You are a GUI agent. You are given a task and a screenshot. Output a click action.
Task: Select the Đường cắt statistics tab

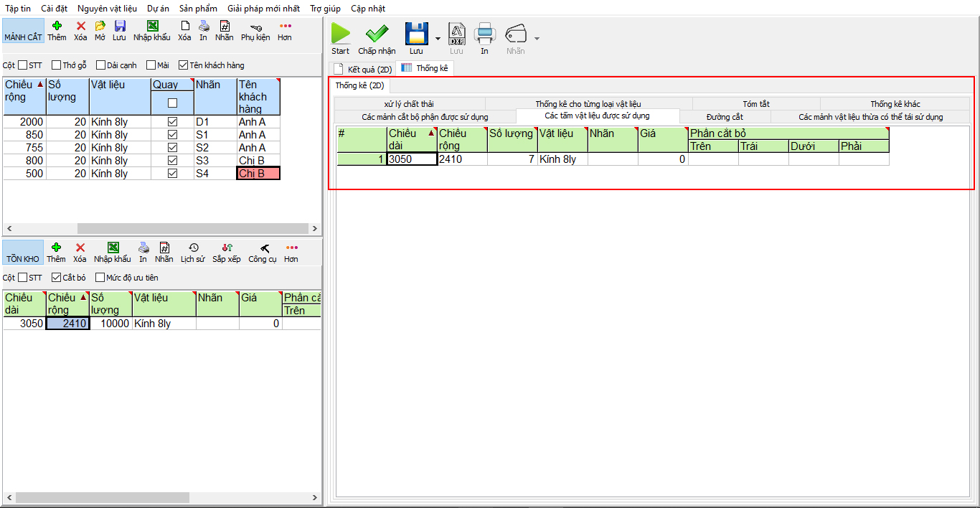click(x=725, y=117)
